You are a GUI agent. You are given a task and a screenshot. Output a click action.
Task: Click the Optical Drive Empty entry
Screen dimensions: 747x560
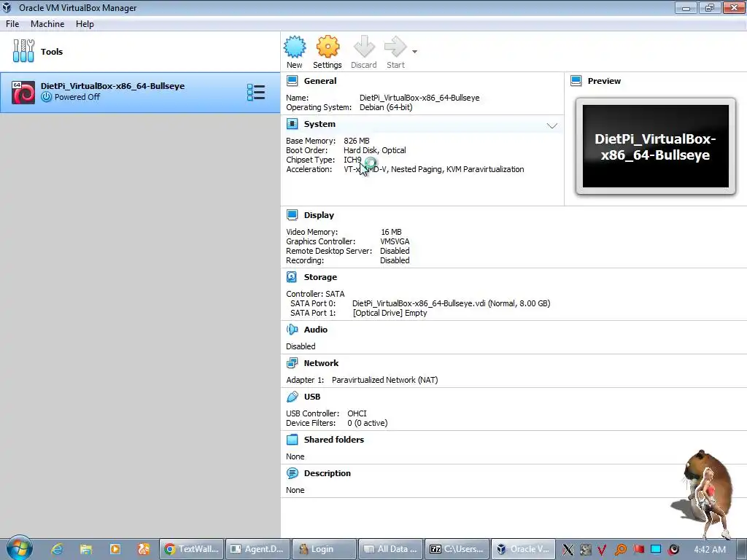tap(390, 313)
